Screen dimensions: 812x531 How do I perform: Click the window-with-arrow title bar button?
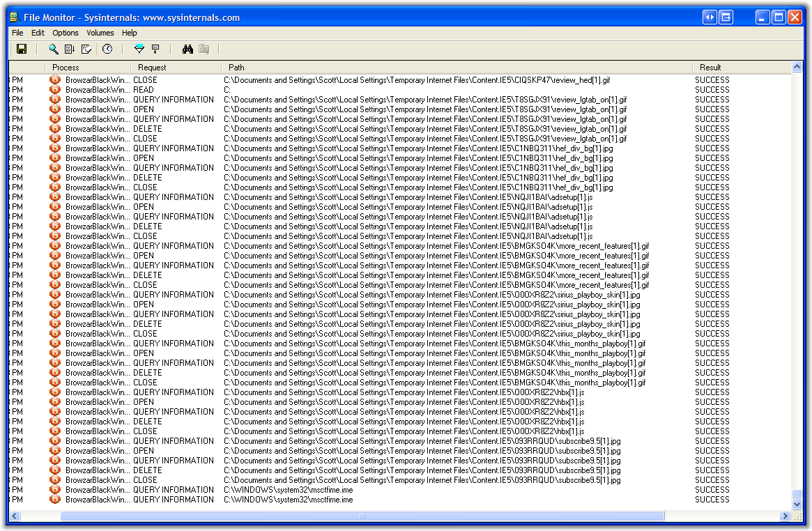tap(726, 17)
